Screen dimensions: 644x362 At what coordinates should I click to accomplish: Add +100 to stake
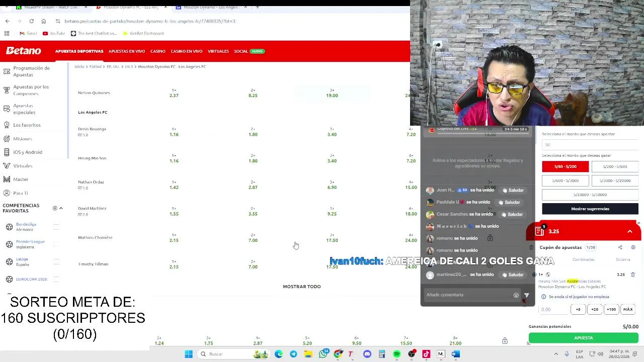[x=611, y=309]
